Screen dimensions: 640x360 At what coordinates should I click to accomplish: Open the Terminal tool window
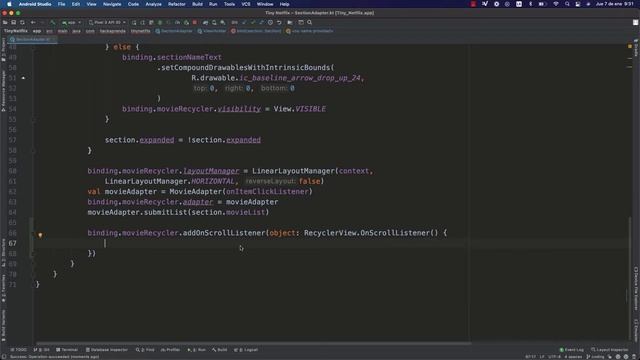[67, 350]
